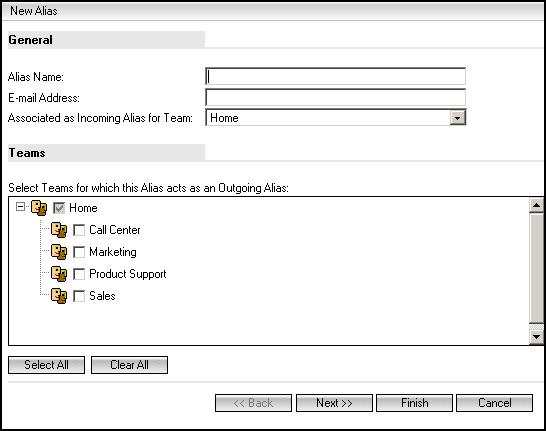546x431 pixels.
Task: Tick the Product Support checkbox
Action: [79, 274]
